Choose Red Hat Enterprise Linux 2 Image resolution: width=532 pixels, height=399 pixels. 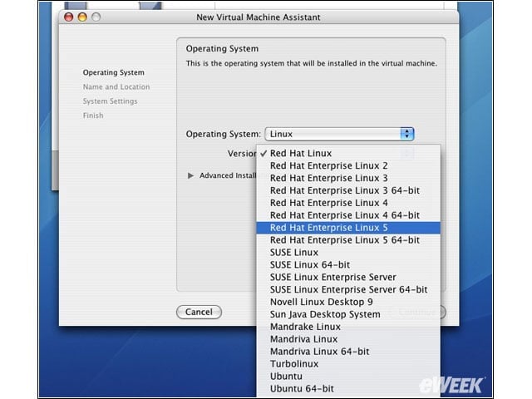348,165
